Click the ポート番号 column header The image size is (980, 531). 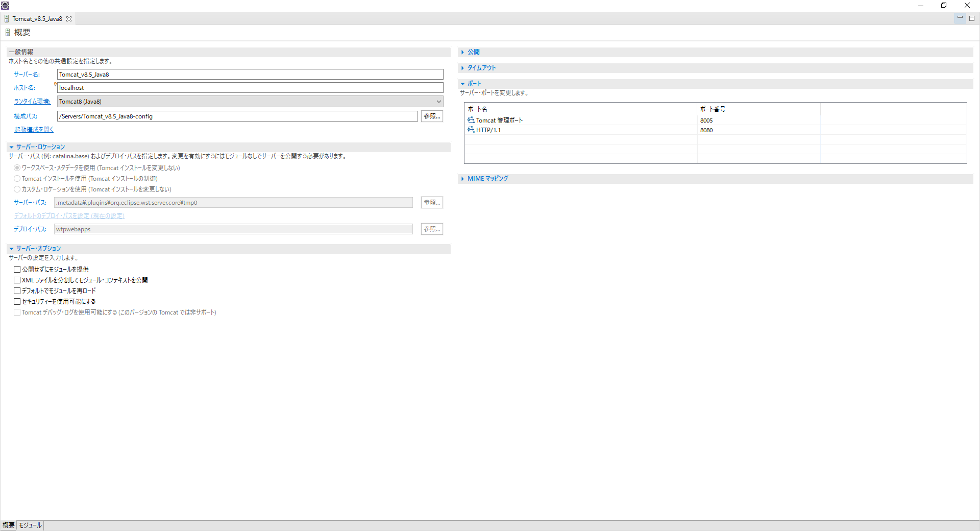point(758,109)
